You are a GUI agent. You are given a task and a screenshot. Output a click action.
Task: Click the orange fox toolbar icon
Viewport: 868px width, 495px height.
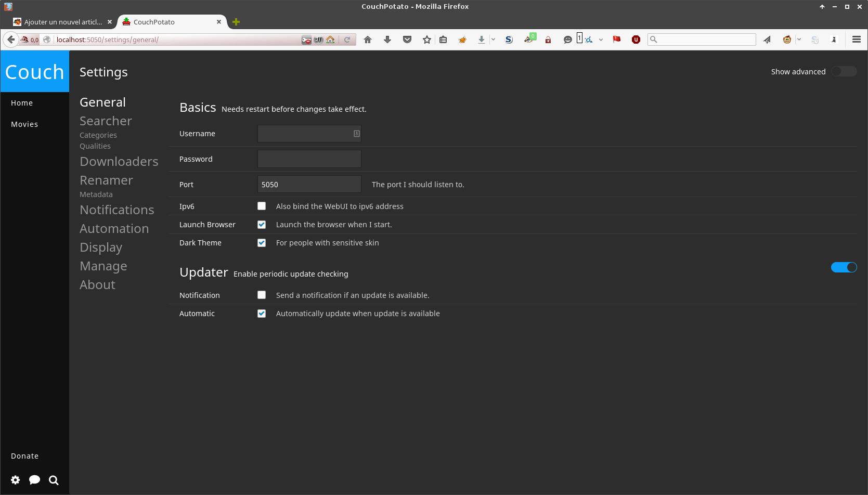[462, 40]
